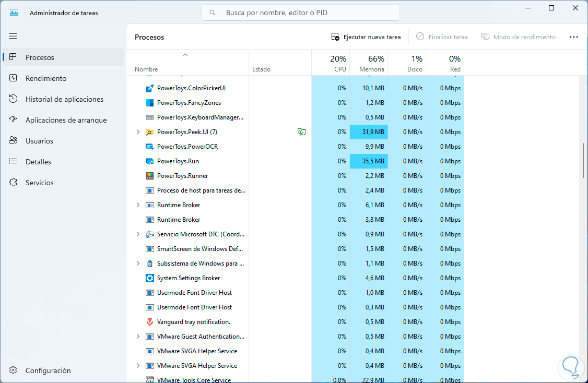
Task: Click the PowerToys.PowerOCR process icon
Action: [x=150, y=147]
